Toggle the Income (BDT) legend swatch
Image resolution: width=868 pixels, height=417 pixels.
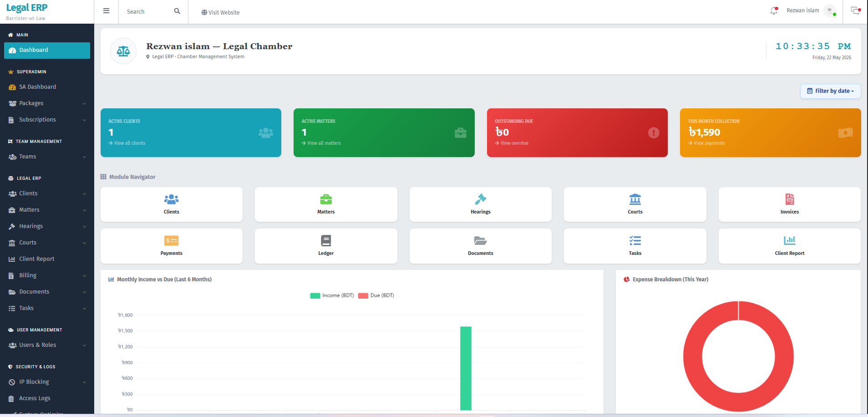(x=315, y=295)
